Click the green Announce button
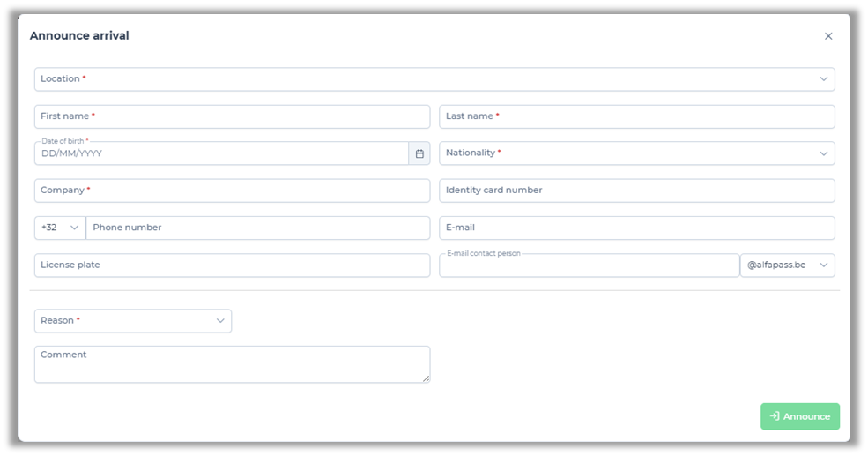Image resolution: width=868 pixels, height=456 pixels. [x=799, y=416]
